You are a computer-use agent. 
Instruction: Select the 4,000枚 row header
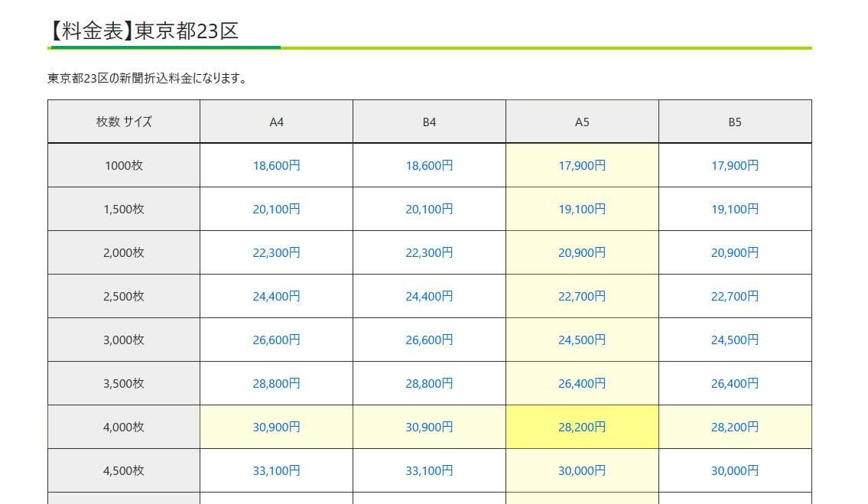pyautogui.click(x=124, y=427)
